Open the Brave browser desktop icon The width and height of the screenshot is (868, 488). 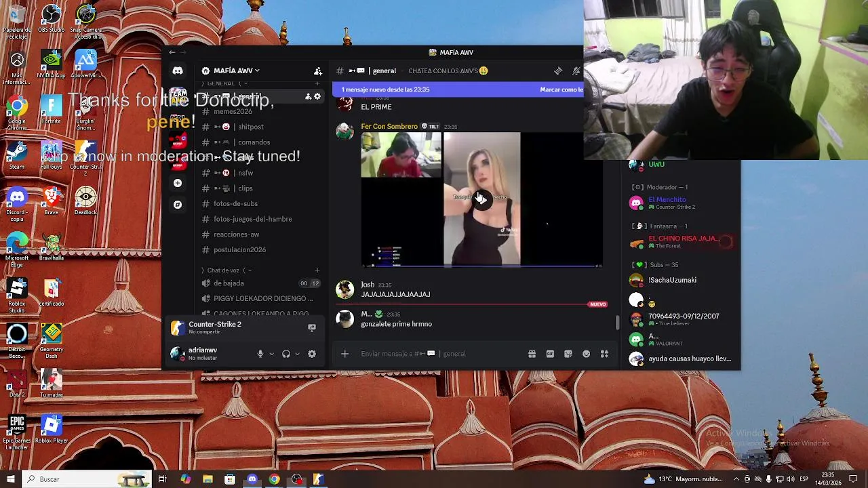[52, 201]
